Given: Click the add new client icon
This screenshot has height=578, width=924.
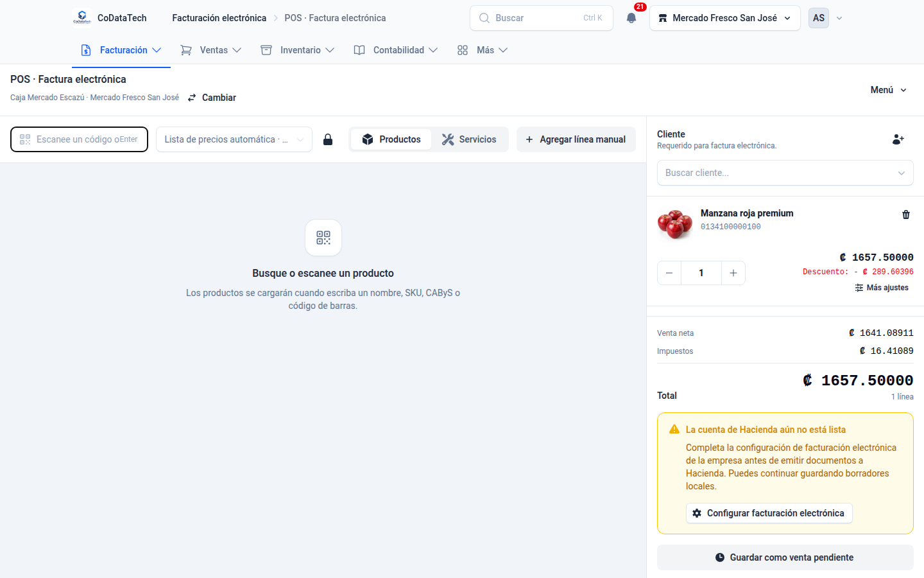Looking at the screenshot, I should tap(898, 139).
